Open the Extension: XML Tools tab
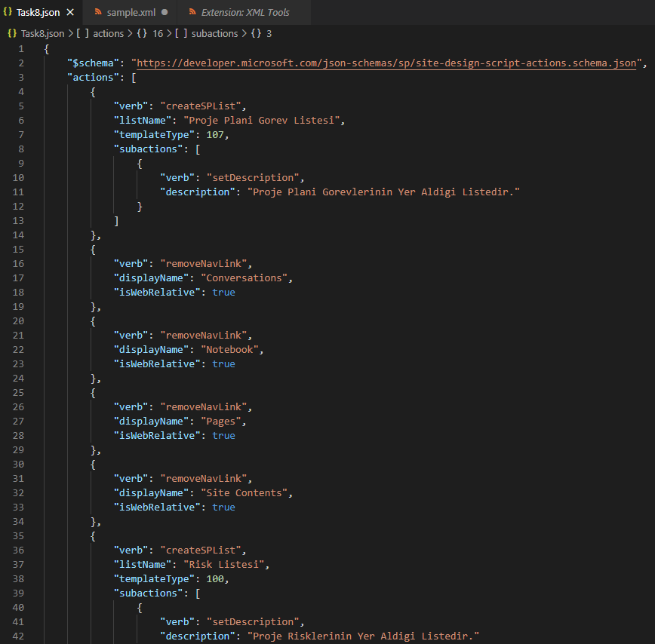This screenshot has height=644, width=655. 244,13
